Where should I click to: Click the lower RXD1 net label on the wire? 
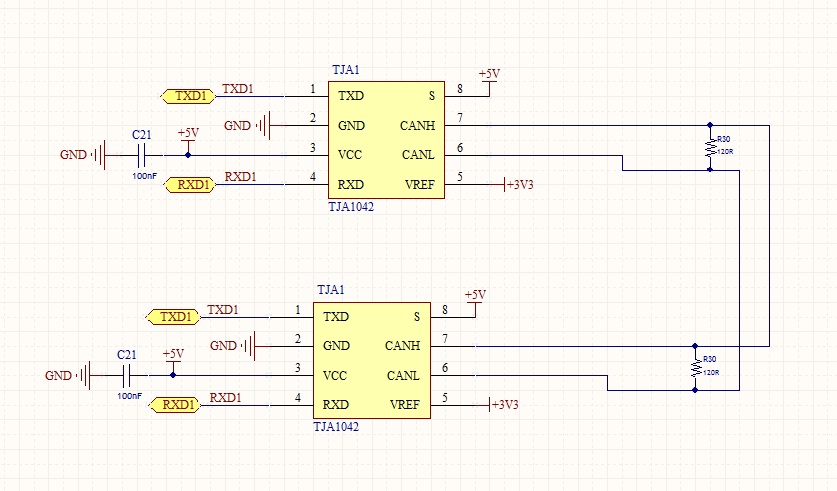point(225,398)
